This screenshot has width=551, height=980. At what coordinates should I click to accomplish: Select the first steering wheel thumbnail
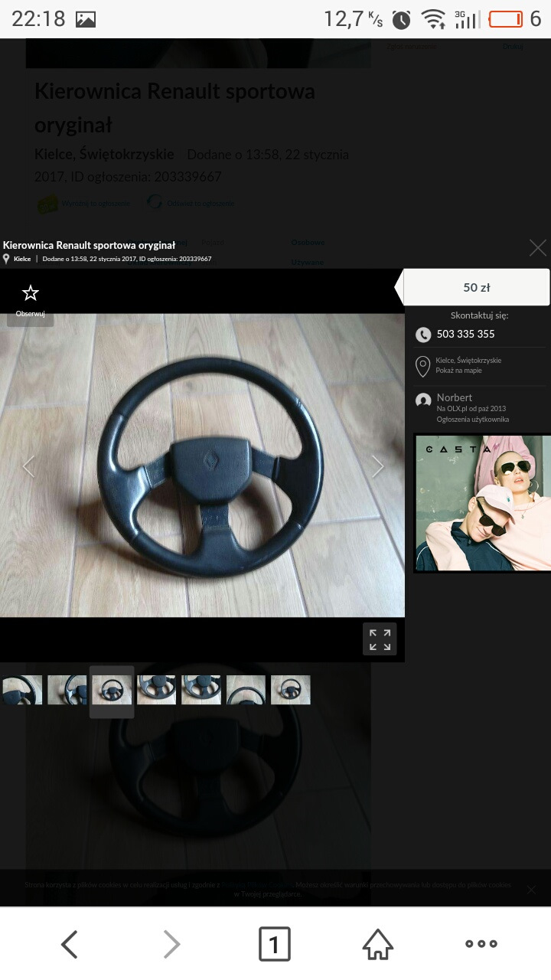click(x=22, y=690)
